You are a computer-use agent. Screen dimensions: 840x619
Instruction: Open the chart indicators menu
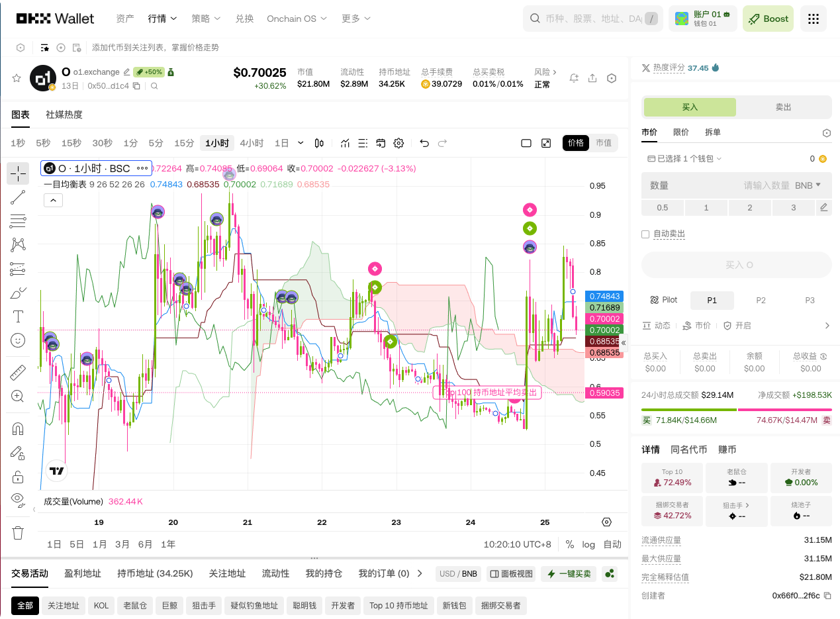point(345,143)
